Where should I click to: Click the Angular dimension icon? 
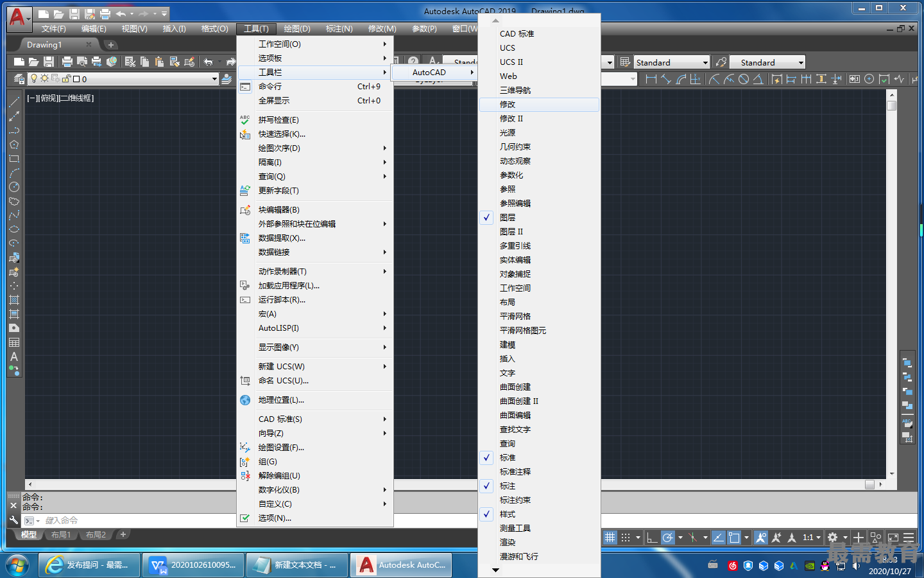pyautogui.click(x=758, y=79)
